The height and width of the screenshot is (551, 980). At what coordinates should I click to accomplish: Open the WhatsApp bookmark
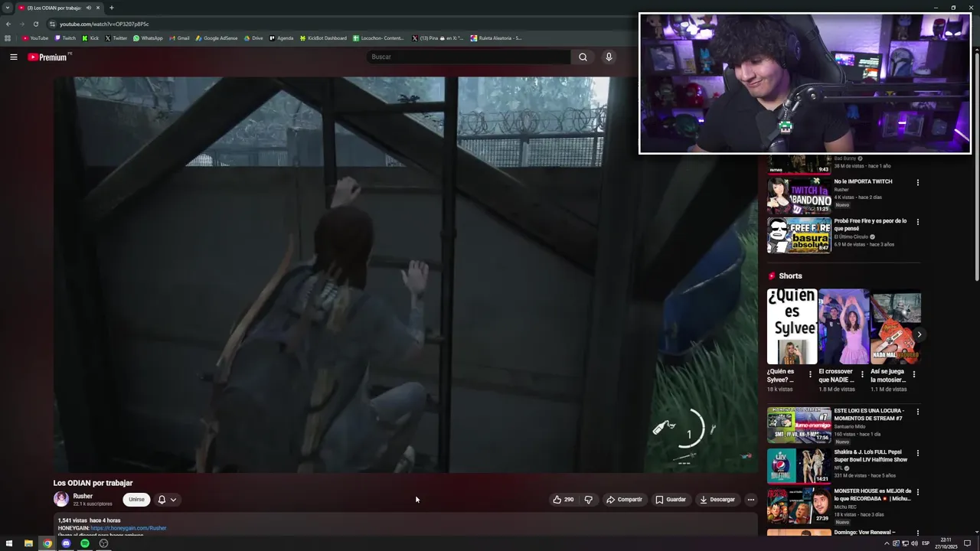pyautogui.click(x=148, y=38)
